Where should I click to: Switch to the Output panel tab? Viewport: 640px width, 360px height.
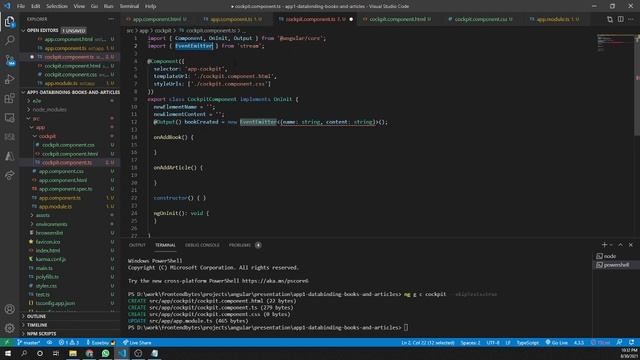[137, 245]
